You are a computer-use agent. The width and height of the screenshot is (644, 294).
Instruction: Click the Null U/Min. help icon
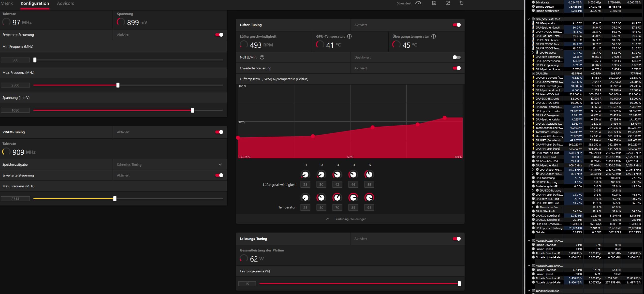(262, 57)
